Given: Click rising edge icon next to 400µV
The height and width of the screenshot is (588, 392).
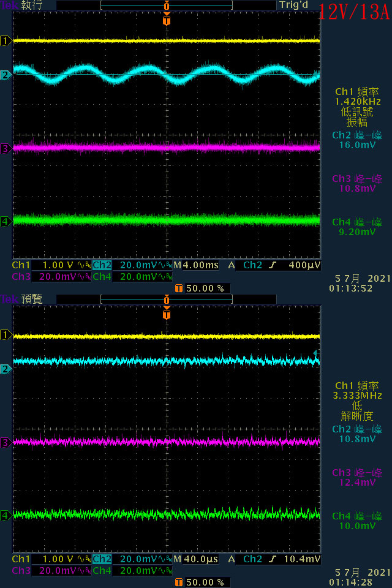Looking at the screenshot, I should point(273,265).
